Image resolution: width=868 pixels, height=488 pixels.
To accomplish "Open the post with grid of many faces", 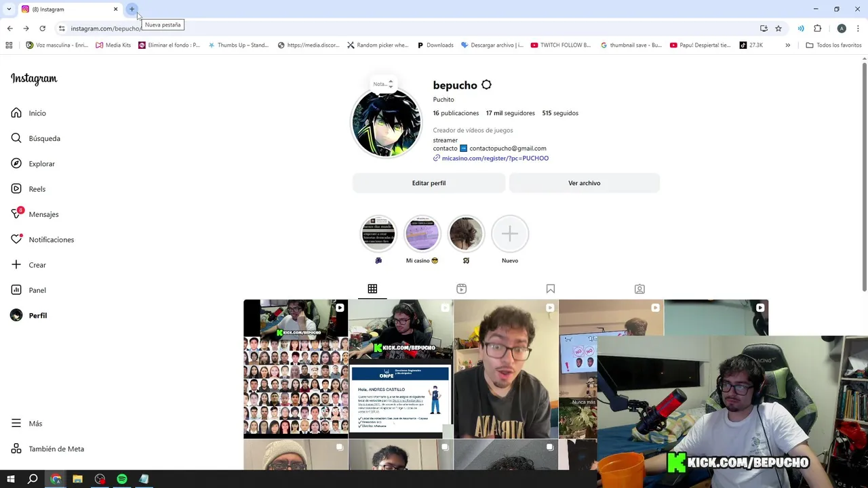I will [x=296, y=369].
